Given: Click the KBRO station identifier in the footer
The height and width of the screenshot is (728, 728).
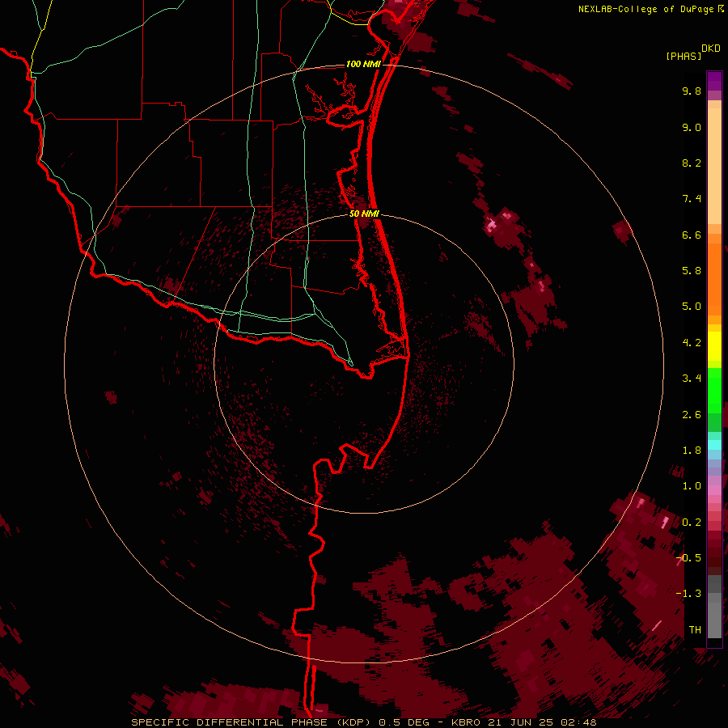Looking at the screenshot, I should (x=467, y=722).
